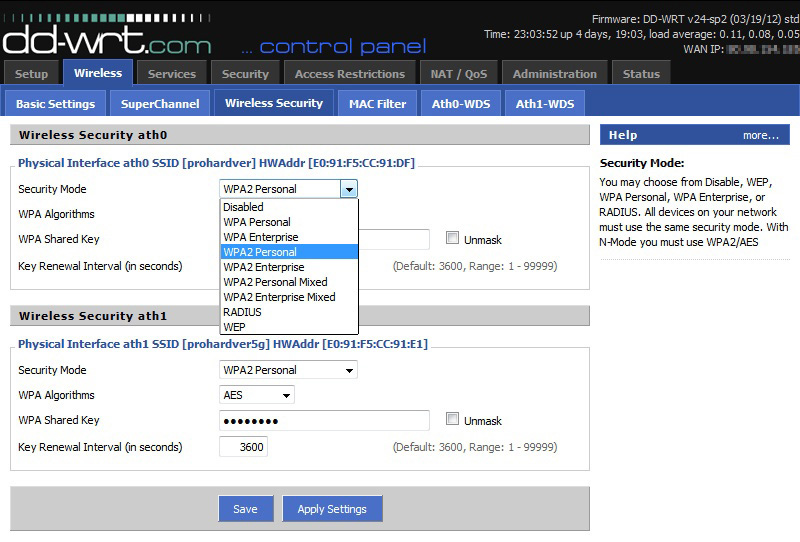
Task: Click Physical Interface ath1 SSID [prohardver5g] legend
Action: point(223,344)
